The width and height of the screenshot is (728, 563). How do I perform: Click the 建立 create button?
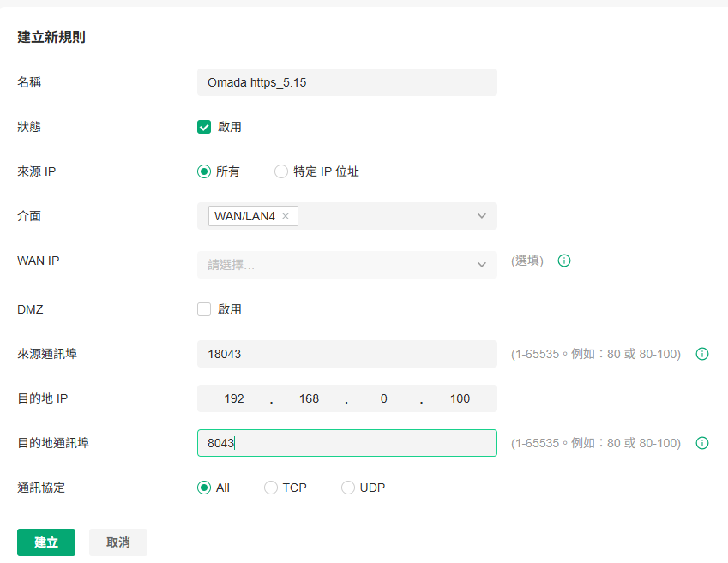[x=46, y=542]
